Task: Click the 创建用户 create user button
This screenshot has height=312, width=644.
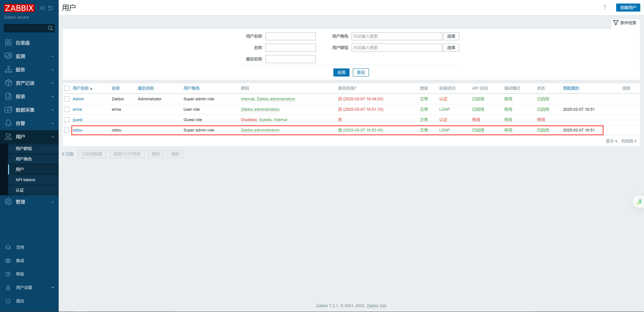Action: (x=628, y=8)
